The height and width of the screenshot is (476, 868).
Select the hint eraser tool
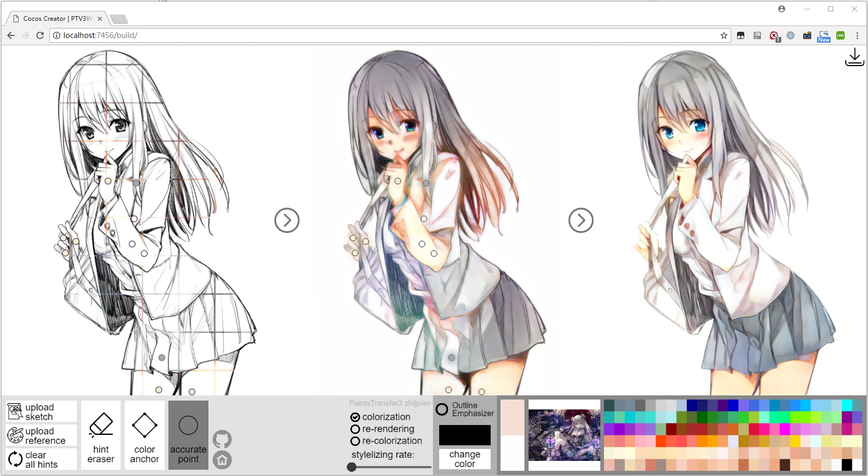(x=101, y=435)
